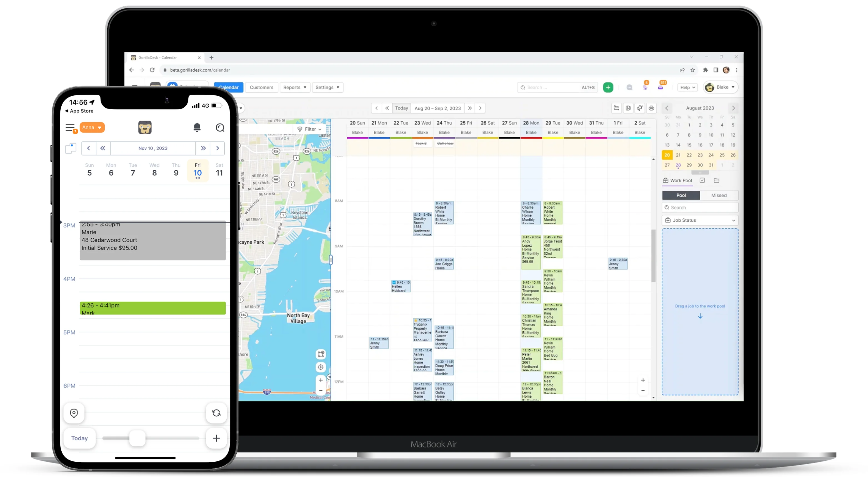Click the calendar list view icon
The height and width of the screenshot is (477, 868).
coord(616,108)
